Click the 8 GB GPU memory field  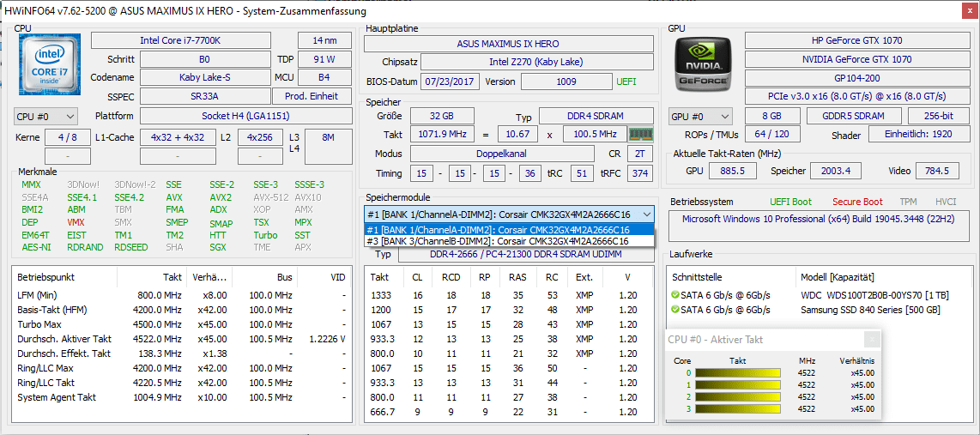[772, 116]
